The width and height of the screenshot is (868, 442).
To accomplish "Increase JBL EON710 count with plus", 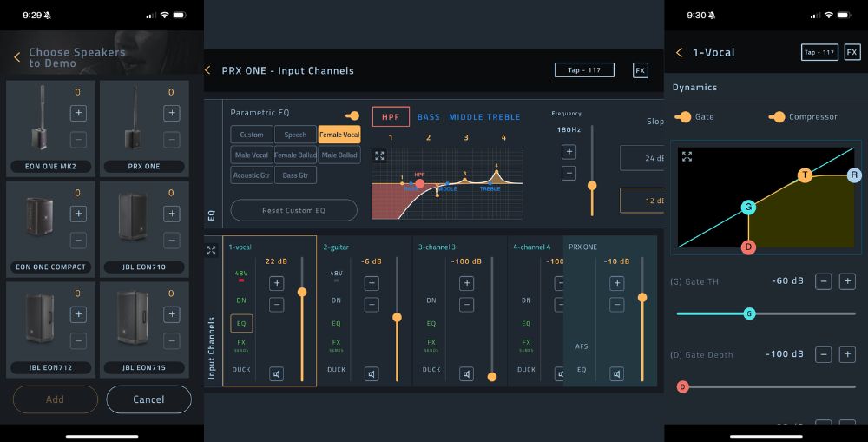I will coord(172,214).
